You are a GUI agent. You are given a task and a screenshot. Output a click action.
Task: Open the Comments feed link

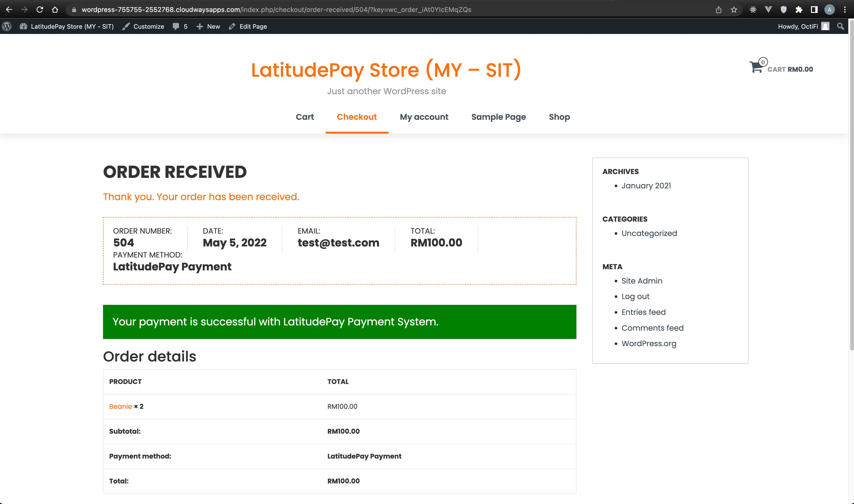(x=652, y=328)
